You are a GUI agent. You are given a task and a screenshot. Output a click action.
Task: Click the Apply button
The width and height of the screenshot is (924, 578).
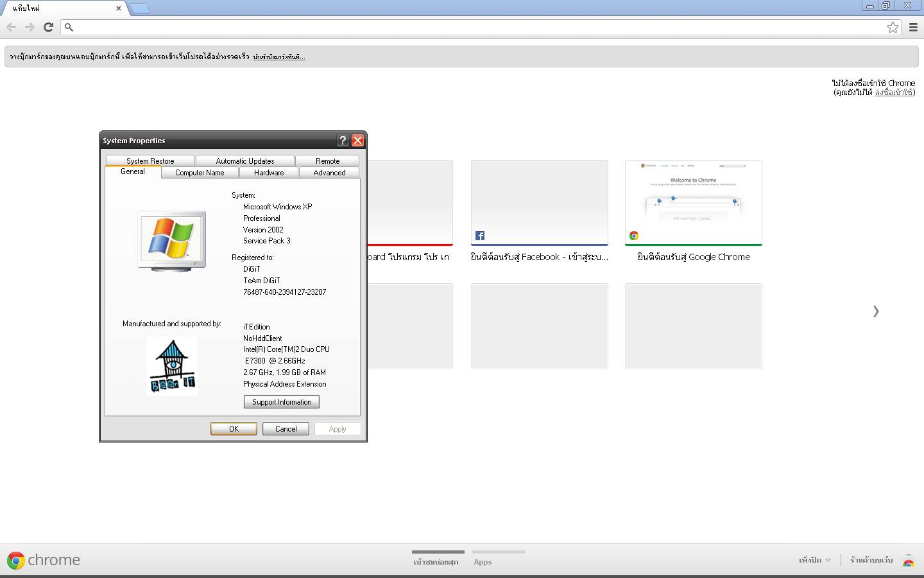[338, 428]
